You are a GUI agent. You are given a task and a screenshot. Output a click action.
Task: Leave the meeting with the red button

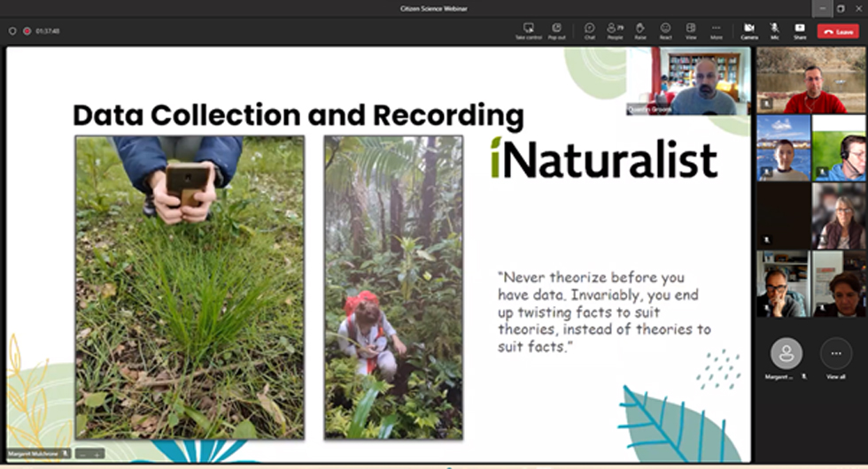(838, 32)
